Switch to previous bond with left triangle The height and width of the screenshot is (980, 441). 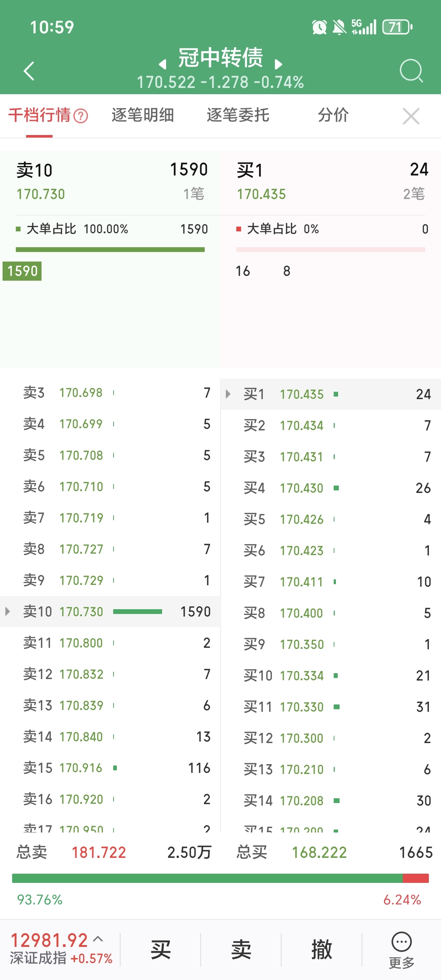point(163,64)
